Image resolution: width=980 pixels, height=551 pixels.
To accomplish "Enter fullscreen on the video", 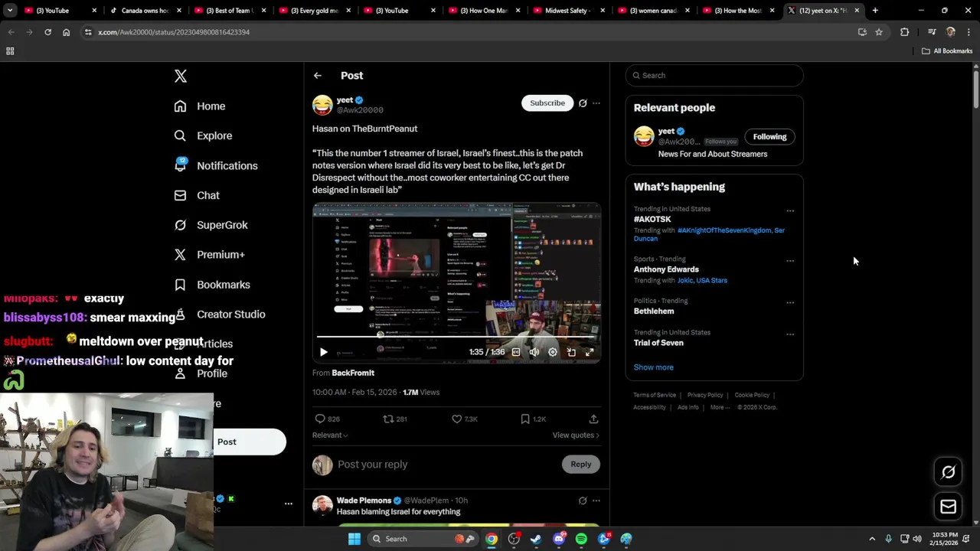I will [590, 352].
